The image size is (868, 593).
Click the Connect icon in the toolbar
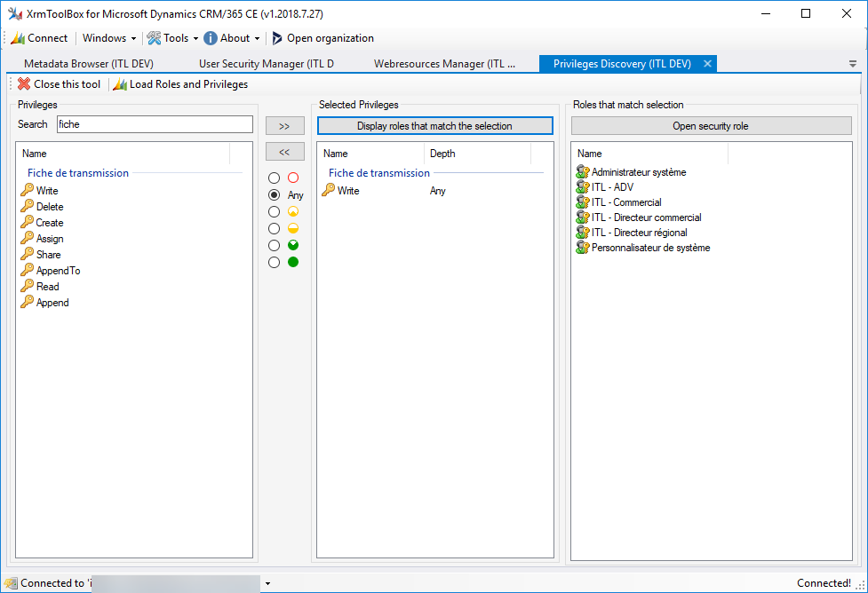tap(16, 38)
